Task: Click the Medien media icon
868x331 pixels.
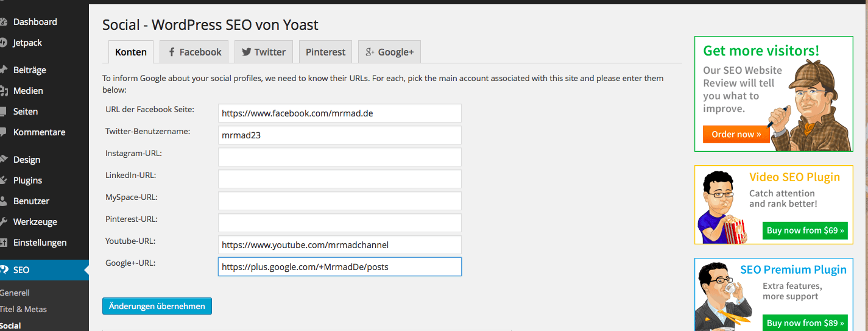Action: 3,91
